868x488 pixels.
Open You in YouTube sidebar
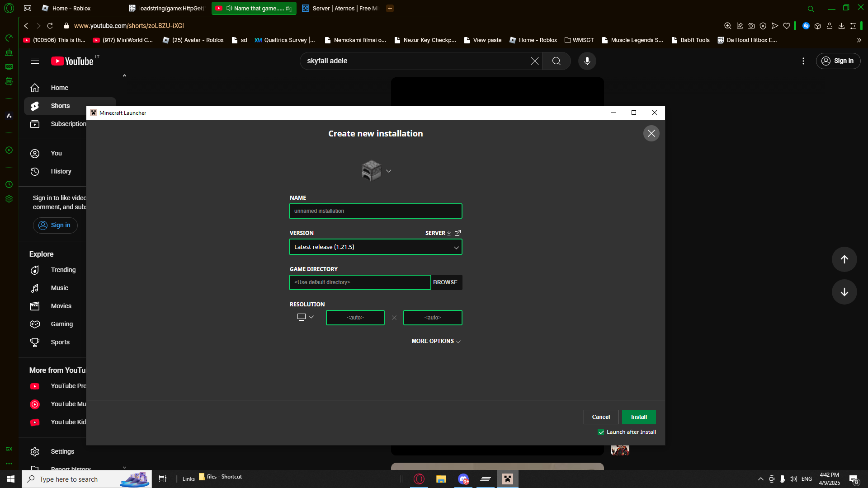click(x=54, y=153)
